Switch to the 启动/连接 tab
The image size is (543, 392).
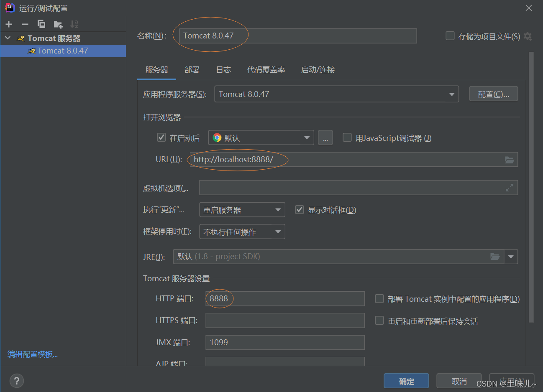(x=318, y=70)
